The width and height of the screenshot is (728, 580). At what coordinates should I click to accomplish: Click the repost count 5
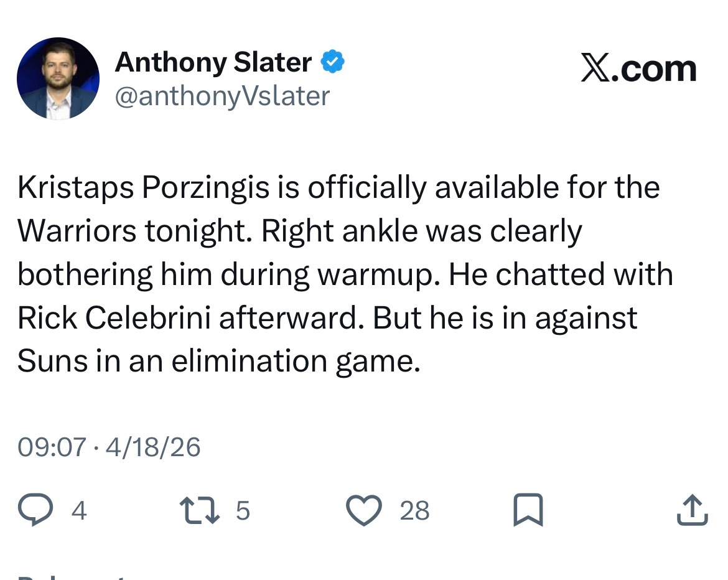point(243,511)
